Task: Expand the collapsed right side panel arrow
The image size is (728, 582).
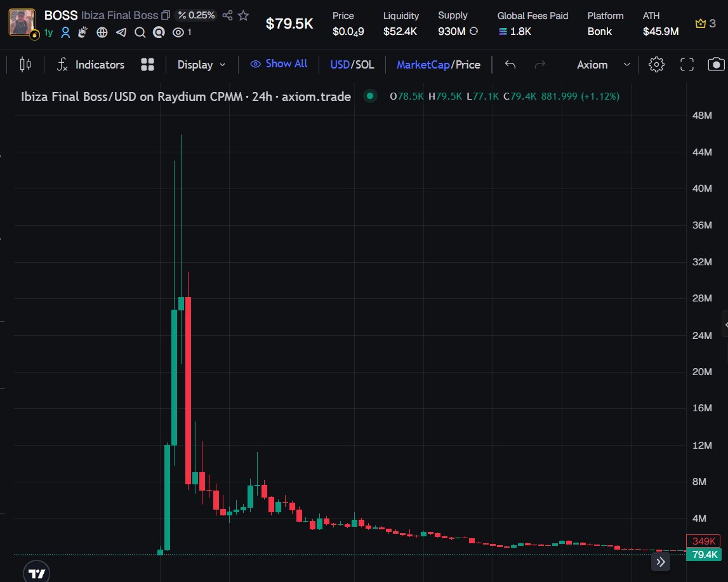Action: click(725, 324)
